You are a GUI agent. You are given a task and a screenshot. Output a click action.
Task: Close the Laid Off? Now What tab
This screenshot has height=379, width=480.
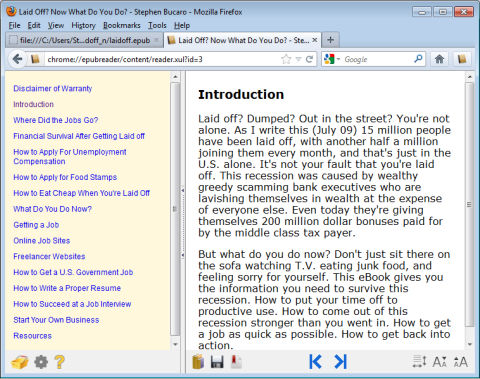click(314, 40)
